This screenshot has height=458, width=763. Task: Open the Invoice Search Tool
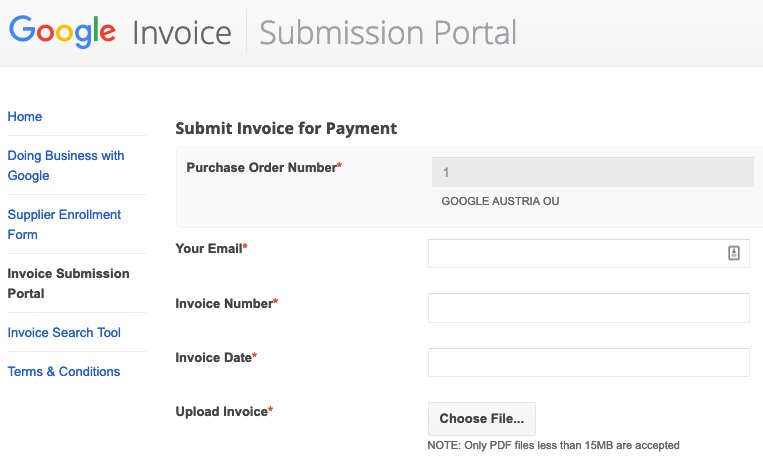coord(64,333)
